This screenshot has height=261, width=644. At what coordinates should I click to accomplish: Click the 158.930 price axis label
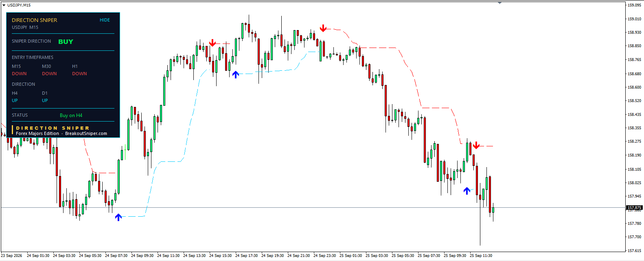634,32
